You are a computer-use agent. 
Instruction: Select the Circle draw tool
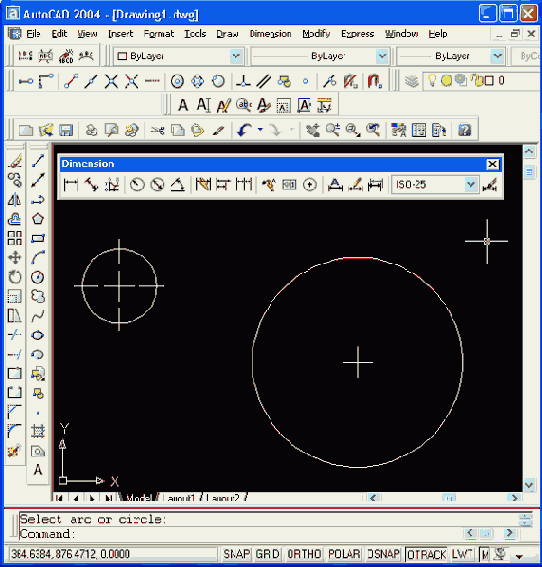point(38,277)
